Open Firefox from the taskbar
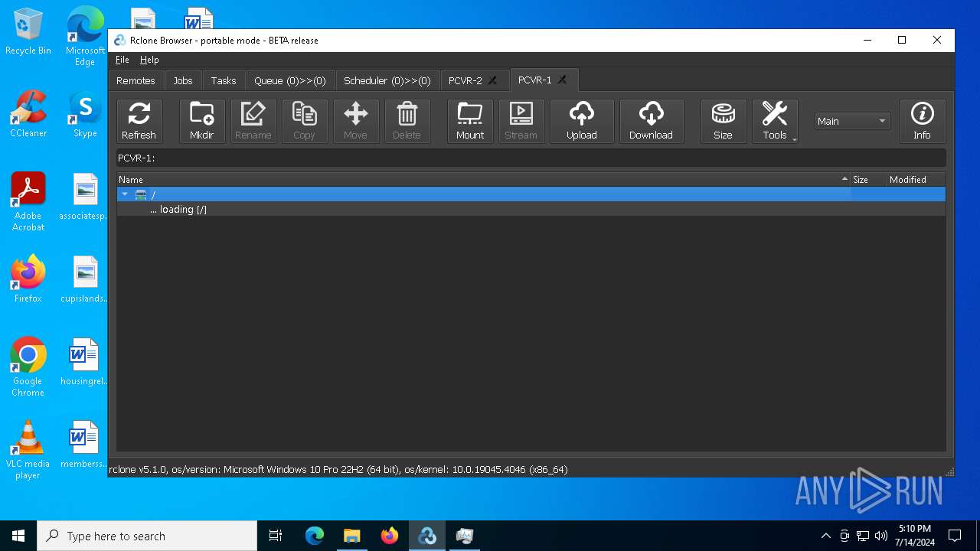The image size is (980, 551). [x=390, y=536]
